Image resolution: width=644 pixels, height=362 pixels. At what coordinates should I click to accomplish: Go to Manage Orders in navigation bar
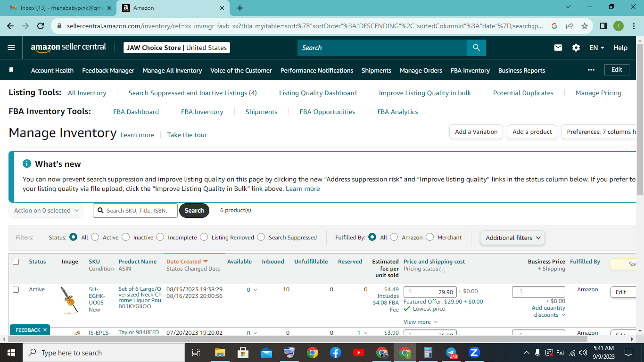pos(421,70)
